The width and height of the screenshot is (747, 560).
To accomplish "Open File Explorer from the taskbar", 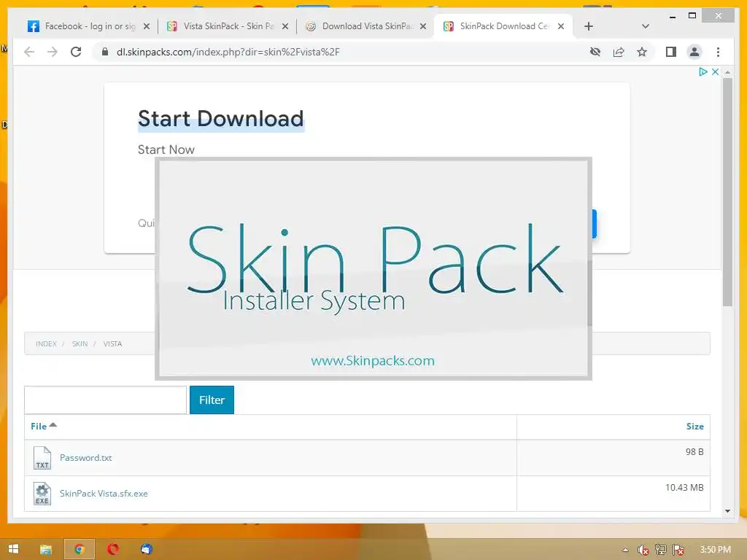I will [x=46, y=549].
